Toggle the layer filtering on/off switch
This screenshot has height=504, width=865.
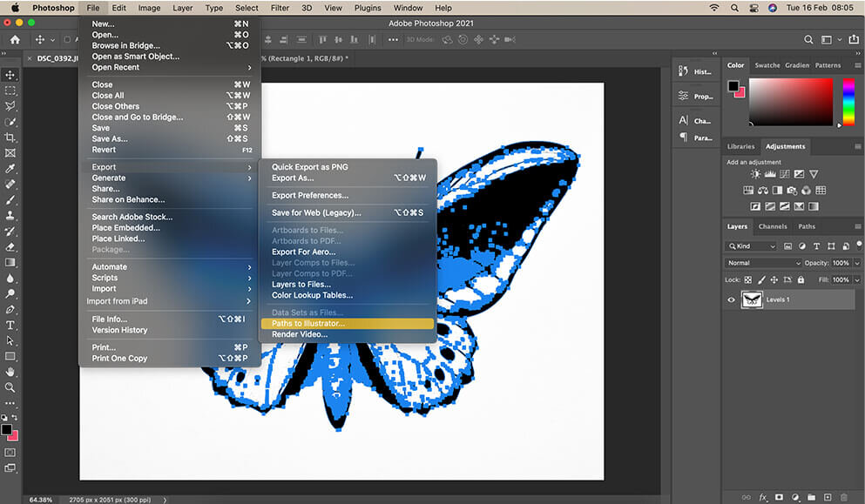(x=858, y=245)
